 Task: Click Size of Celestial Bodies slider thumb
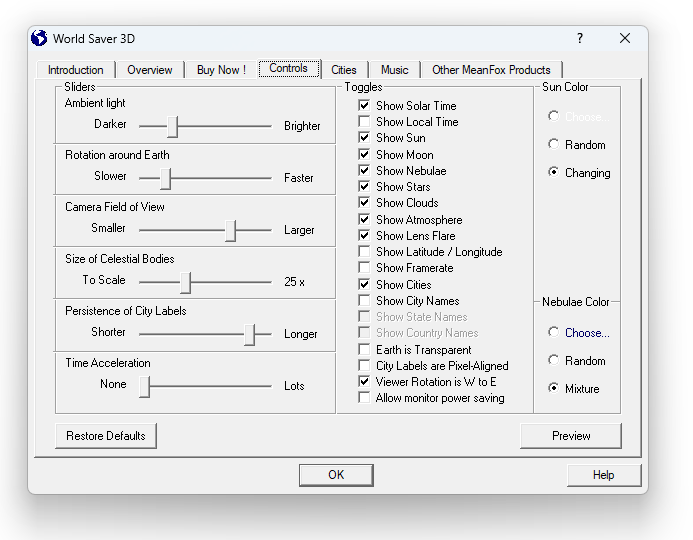pyautogui.click(x=186, y=283)
